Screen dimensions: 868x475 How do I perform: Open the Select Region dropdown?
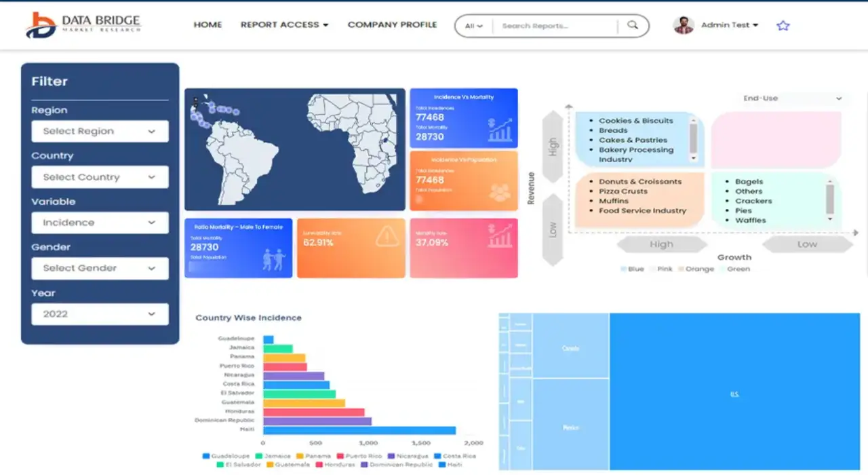tap(100, 132)
